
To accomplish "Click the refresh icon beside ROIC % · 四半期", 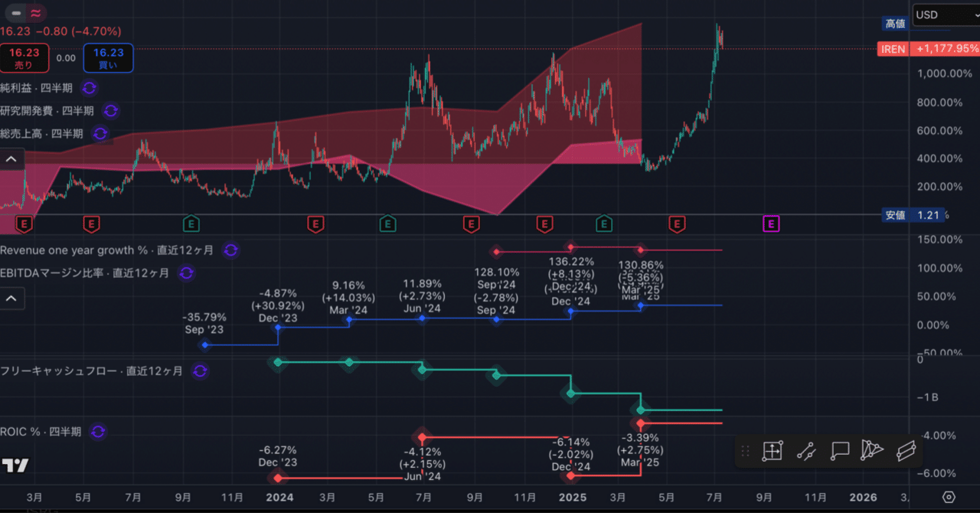I will coord(97,432).
